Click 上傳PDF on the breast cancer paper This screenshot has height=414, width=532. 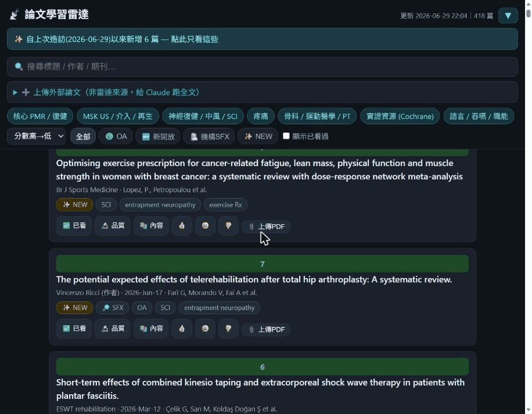pos(266,226)
